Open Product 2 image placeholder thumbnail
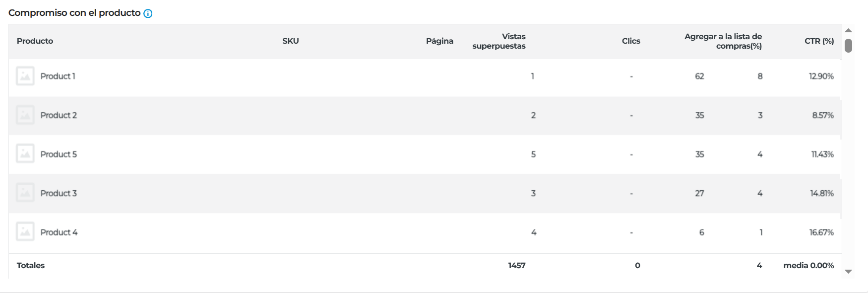Screen dimensions: 868x293 coord(25,115)
